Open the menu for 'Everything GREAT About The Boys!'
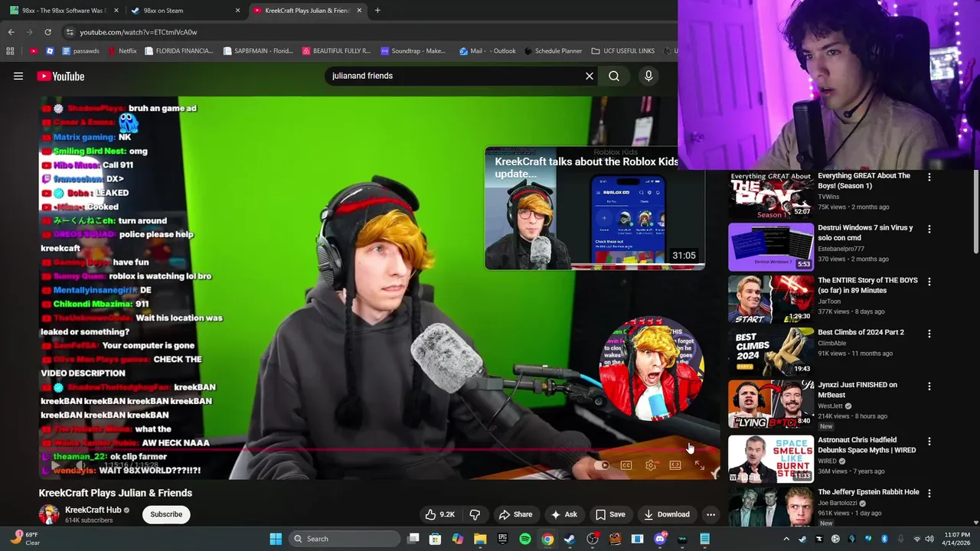 [929, 177]
